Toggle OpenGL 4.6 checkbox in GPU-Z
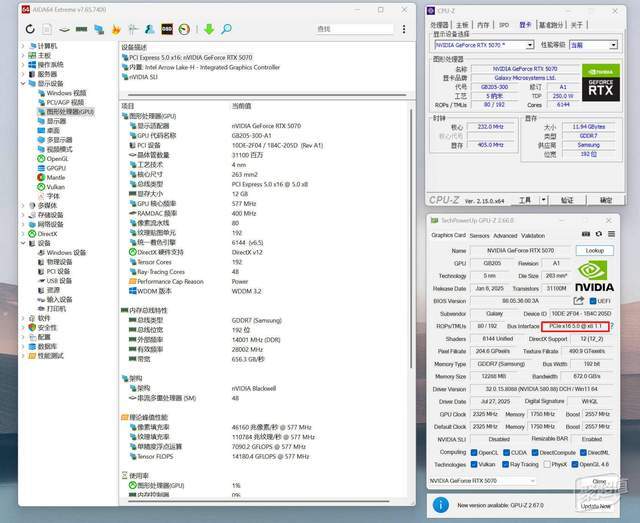Viewport: 640px width, 523px height. (575, 464)
